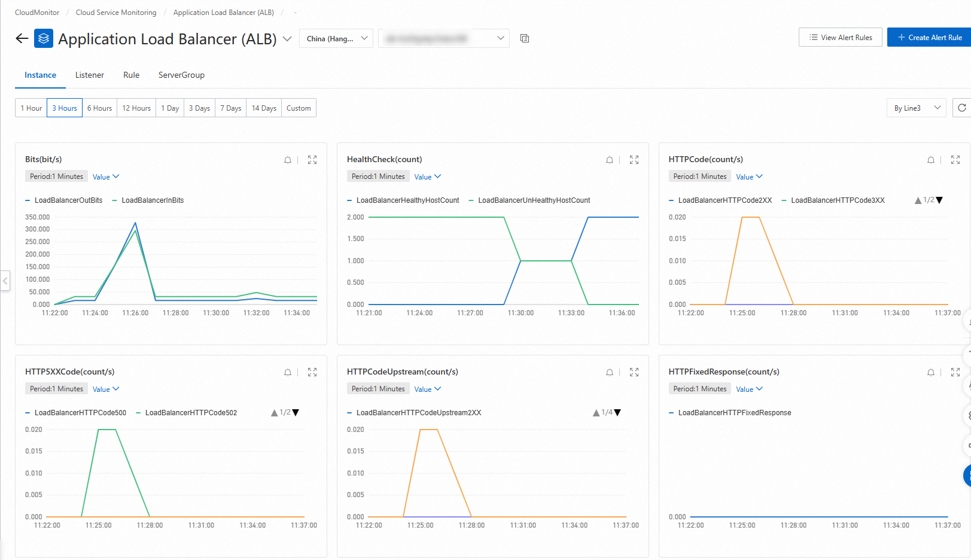971x560 pixels.
Task: Click the alert bell icon on the Bits chart
Action: 288,160
